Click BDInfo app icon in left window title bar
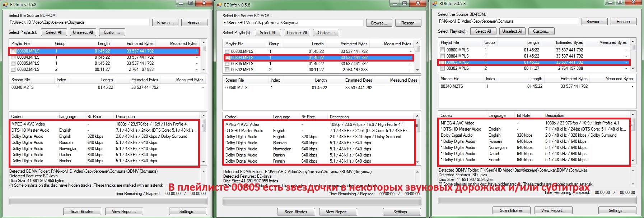The width and height of the screenshot is (644, 218). tap(5, 4)
